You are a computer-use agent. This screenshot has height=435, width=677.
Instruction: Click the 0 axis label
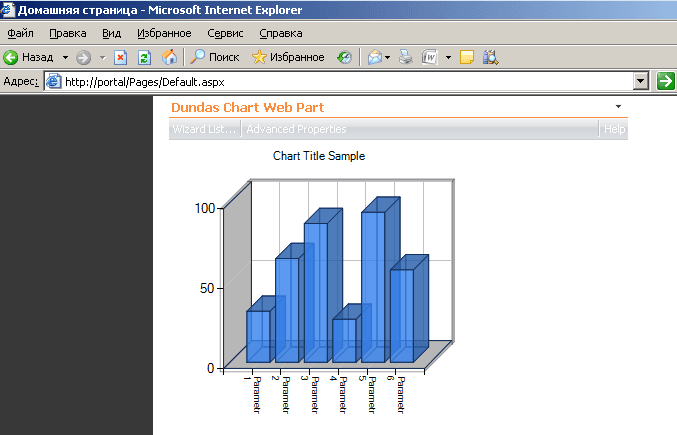tap(211, 368)
